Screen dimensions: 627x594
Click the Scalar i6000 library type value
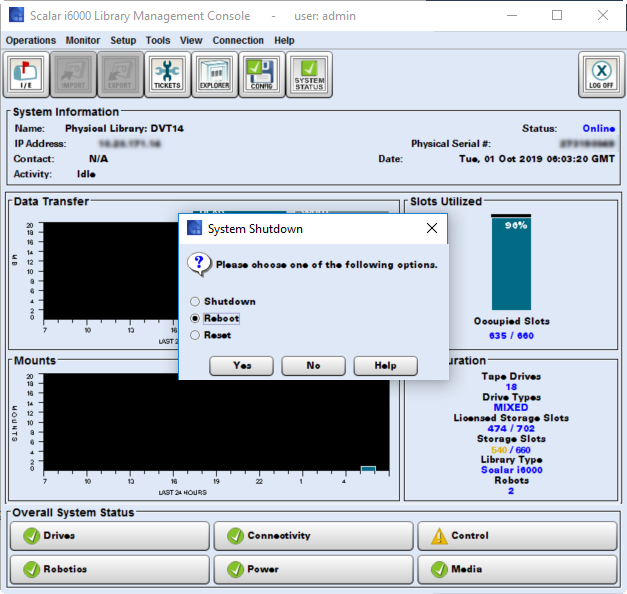pyautogui.click(x=512, y=470)
